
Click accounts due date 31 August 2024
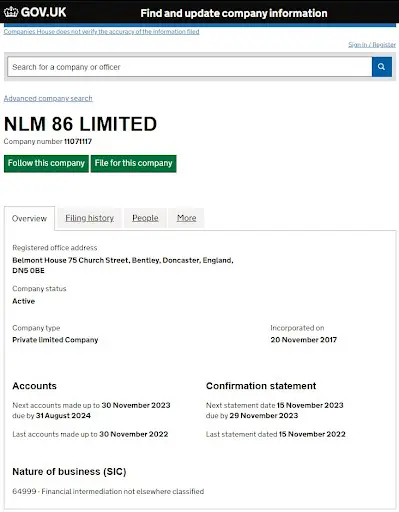(x=63, y=416)
